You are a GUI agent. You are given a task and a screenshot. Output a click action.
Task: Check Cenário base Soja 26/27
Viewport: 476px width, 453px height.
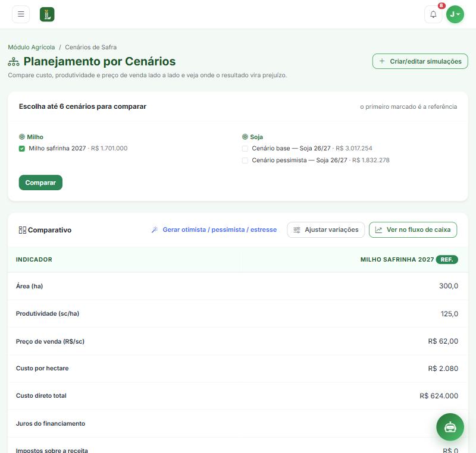pyautogui.click(x=245, y=149)
